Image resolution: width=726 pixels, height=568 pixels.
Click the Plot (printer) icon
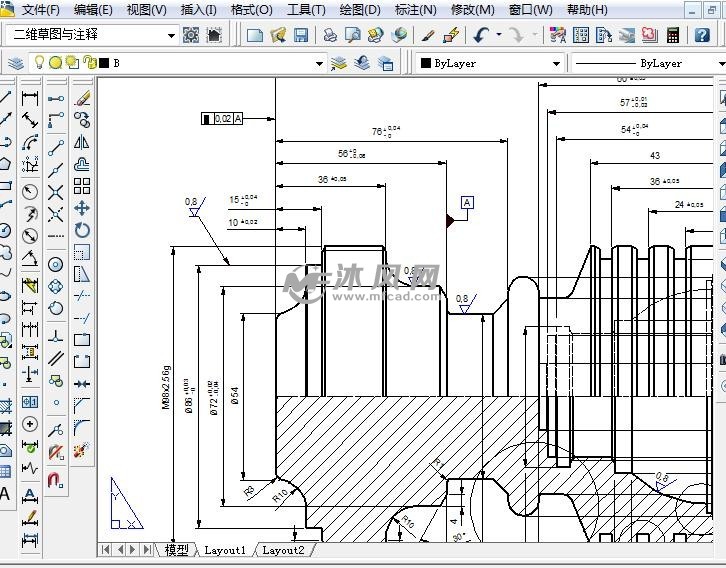click(x=330, y=35)
